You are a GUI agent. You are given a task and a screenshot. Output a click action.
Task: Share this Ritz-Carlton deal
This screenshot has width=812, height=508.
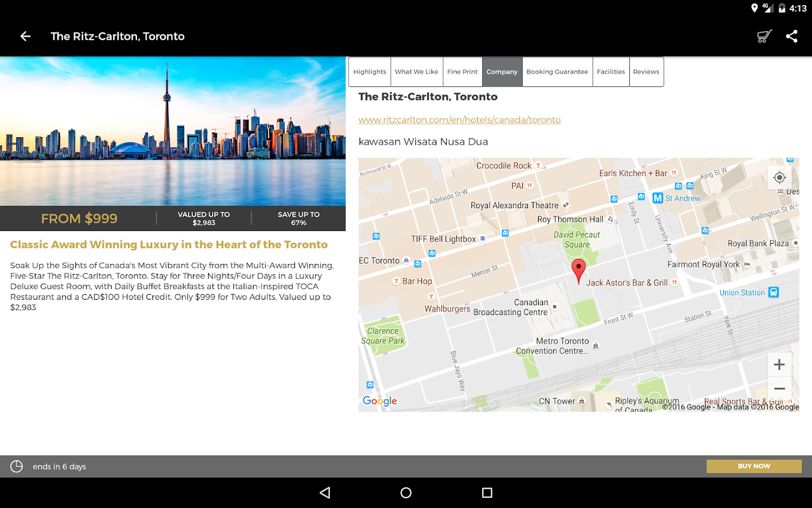tap(792, 36)
